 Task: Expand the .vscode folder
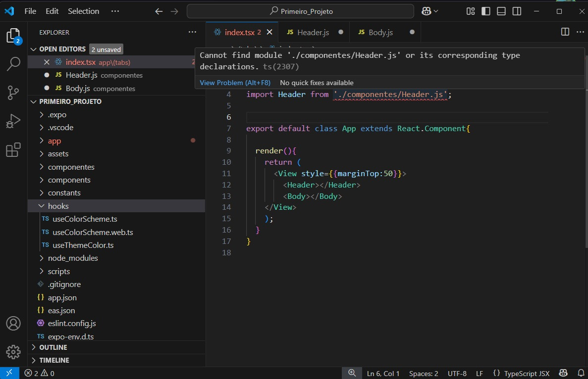pyautogui.click(x=116, y=128)
